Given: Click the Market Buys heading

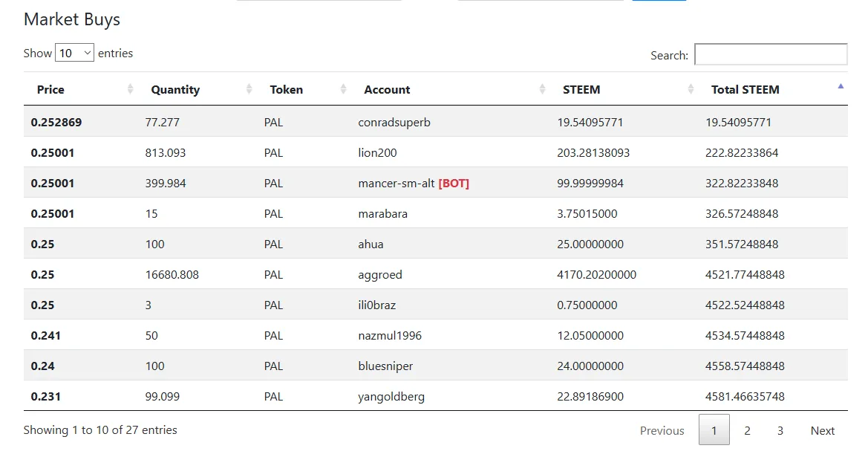Looking at the screenshot, I should [x=72, y=19].
